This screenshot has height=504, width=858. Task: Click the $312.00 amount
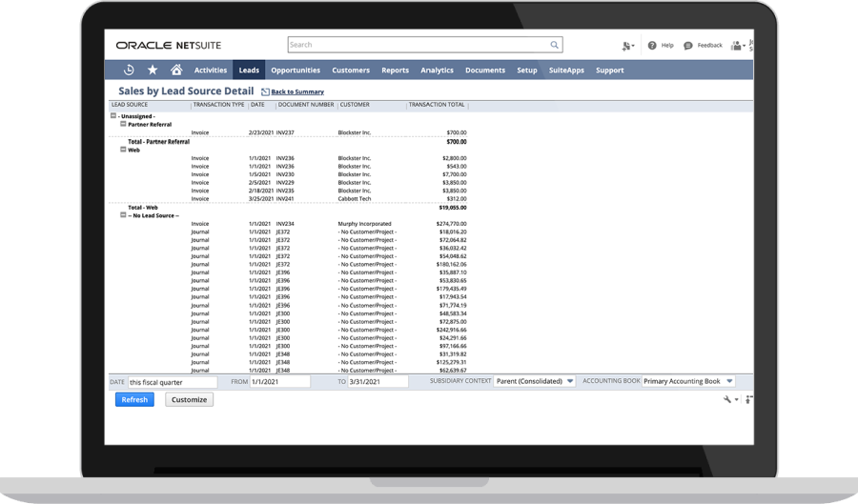(457, 199)
